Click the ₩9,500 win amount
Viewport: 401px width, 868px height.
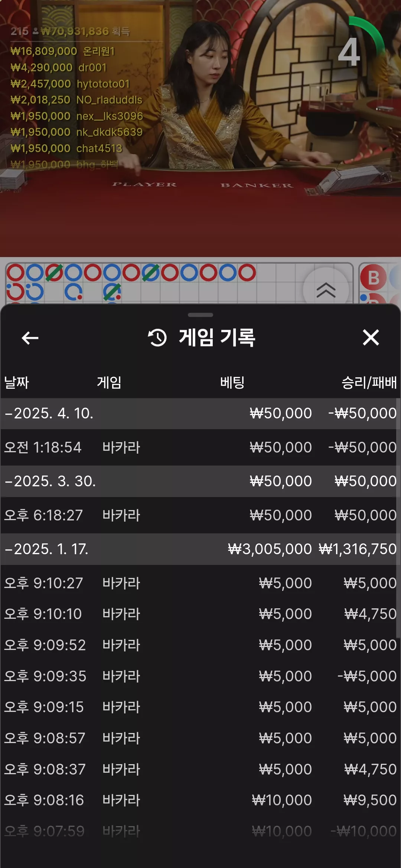[370, 800]
